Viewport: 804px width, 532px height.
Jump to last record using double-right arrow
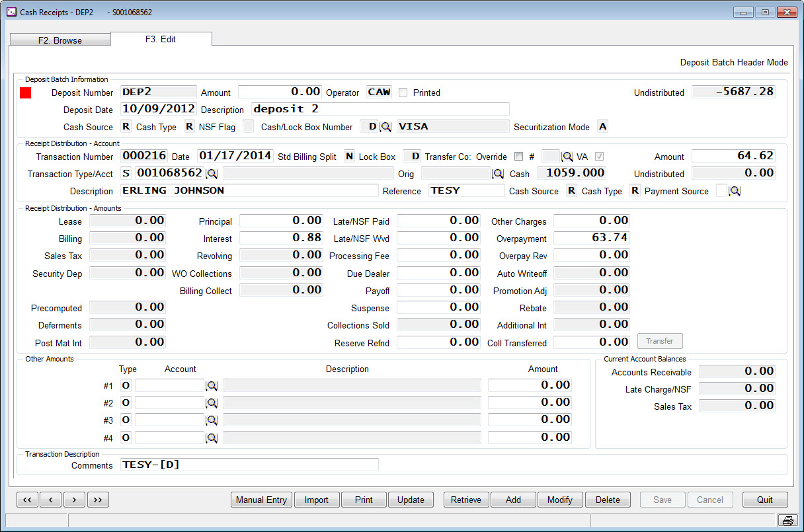98,500
